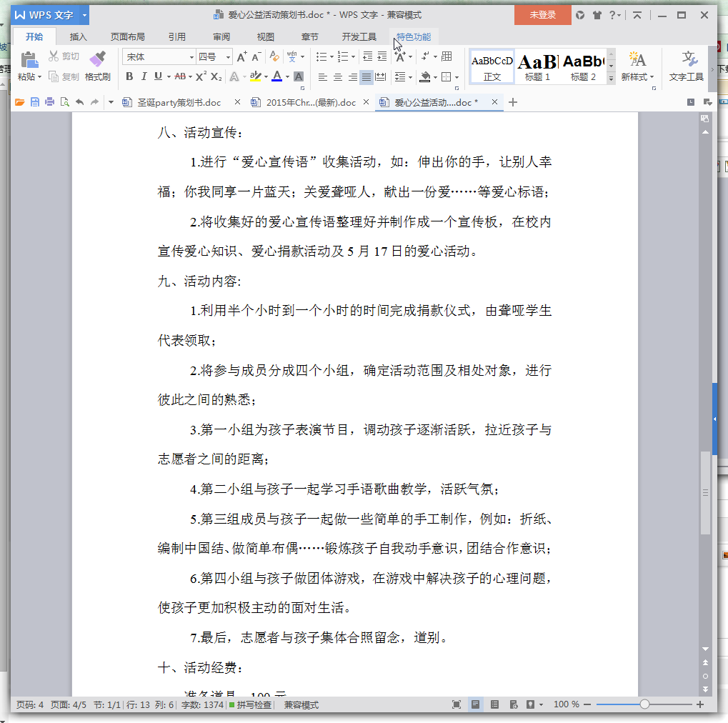
Task: Apply character shading A icon
Action: (x=299, y=76)
